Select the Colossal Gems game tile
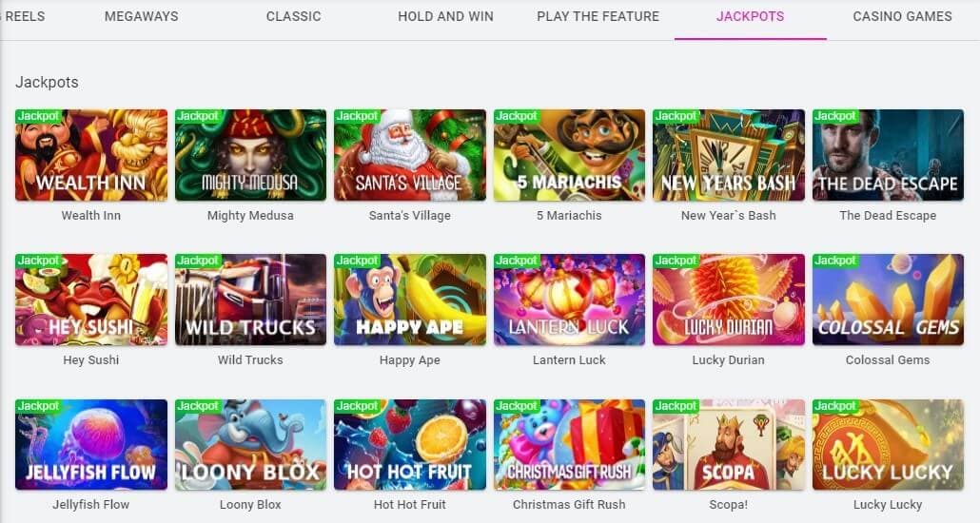This screenshot has height=523, width=980. pos(888,300)
